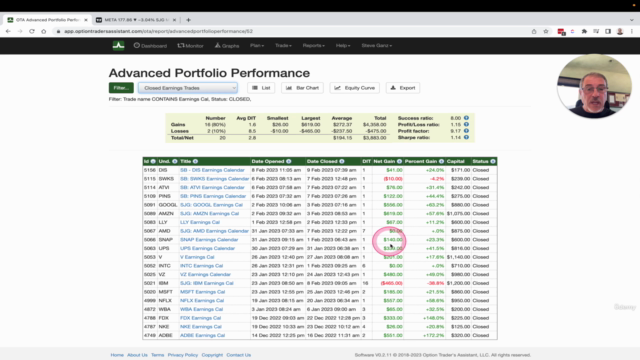Image resolution: width=640 pixels, height=360 pixels.
Task: Sort table by Capital column header
Action: 456,161
